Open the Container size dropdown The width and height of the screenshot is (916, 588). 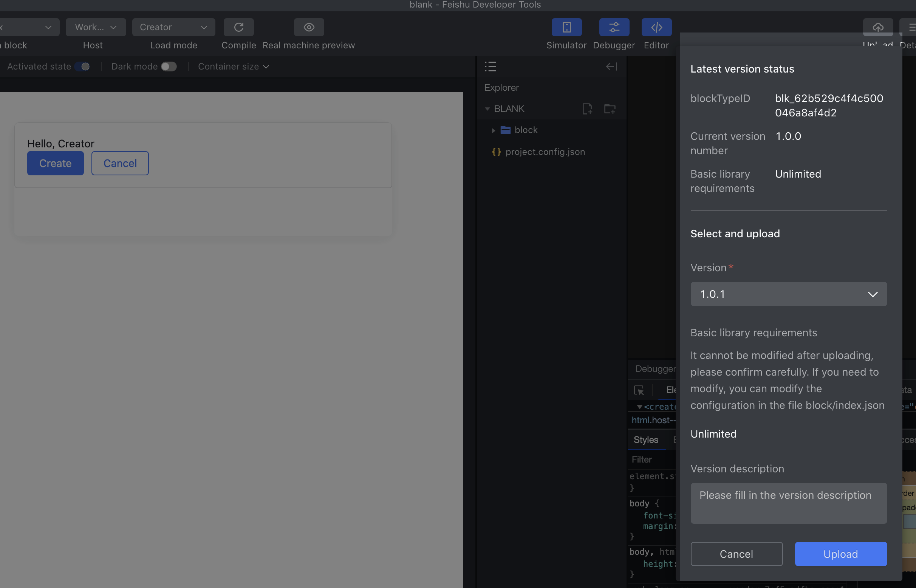pos(233,67)
